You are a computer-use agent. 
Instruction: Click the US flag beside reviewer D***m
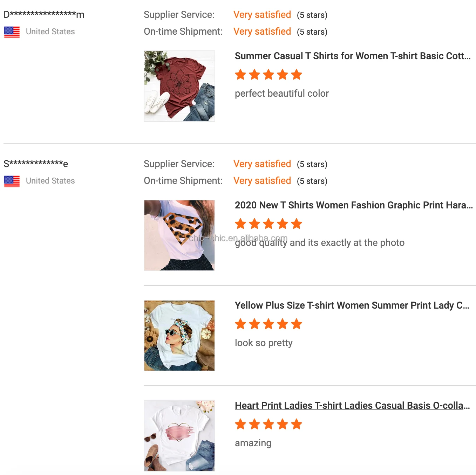click(x=12, y=32)
